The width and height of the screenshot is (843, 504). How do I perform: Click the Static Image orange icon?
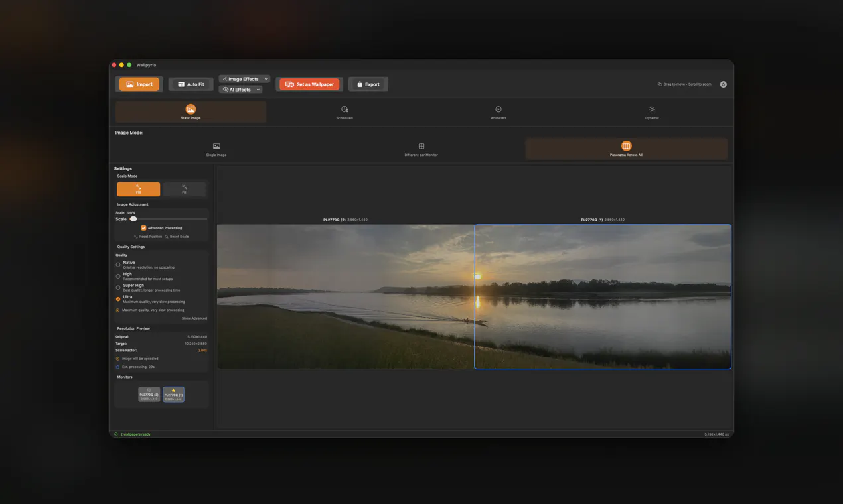(x=191, y=109)
